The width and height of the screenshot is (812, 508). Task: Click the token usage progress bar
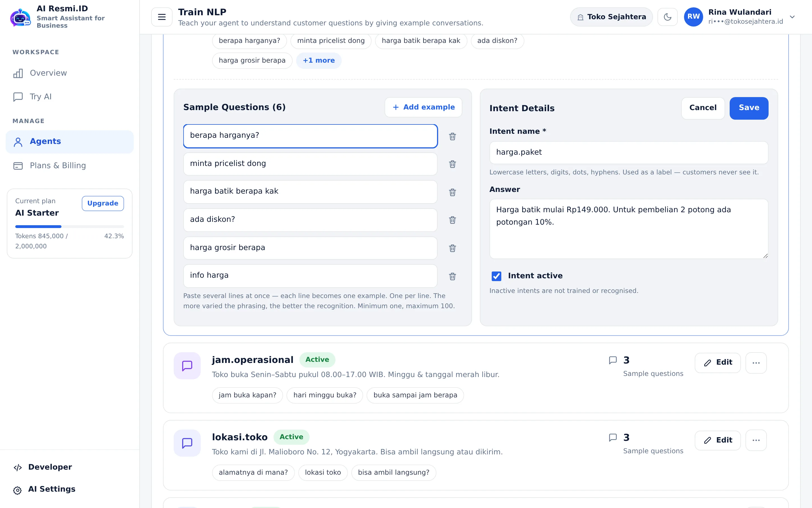(69, 226)
